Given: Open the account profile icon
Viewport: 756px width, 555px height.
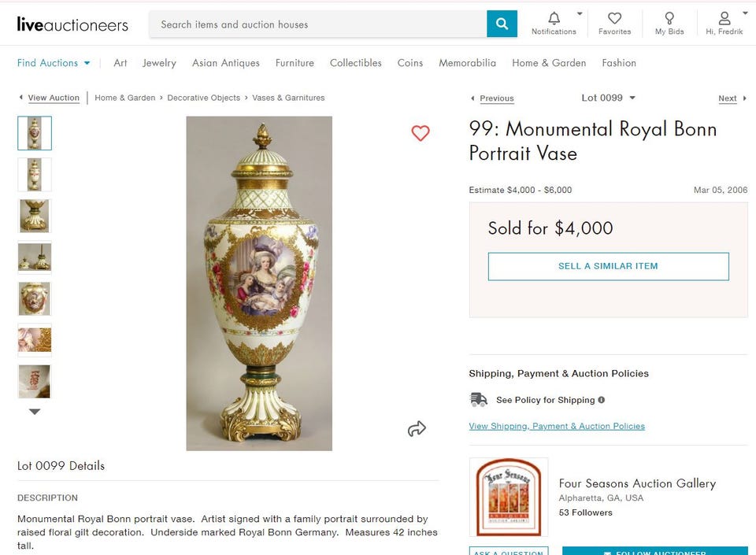Looking at the screenshot, I should click(724, 18).
